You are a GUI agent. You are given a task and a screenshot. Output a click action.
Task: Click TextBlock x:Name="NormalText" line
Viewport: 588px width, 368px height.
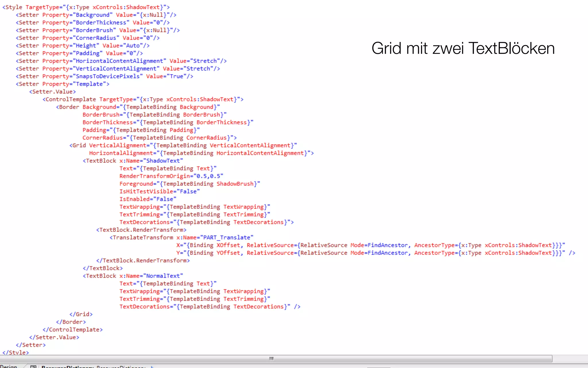tap(133, 276)
